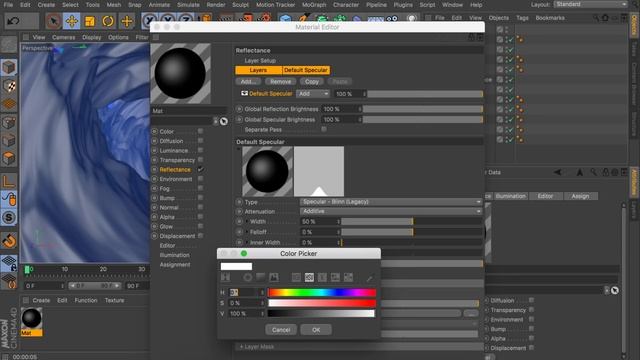The height and width of the screenshot is (360, 640).
Task: Click the Locked Workplane icon
Action: coord(9,263)
